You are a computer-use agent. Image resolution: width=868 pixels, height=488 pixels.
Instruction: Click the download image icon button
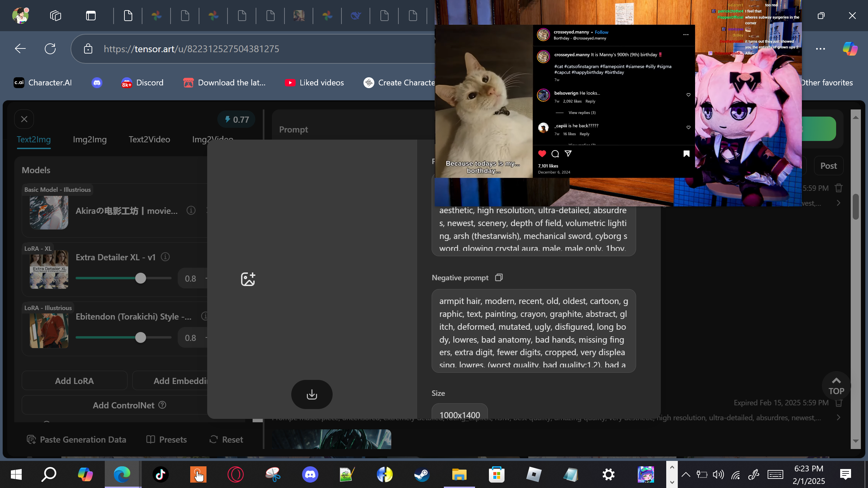tap(312, 394)
